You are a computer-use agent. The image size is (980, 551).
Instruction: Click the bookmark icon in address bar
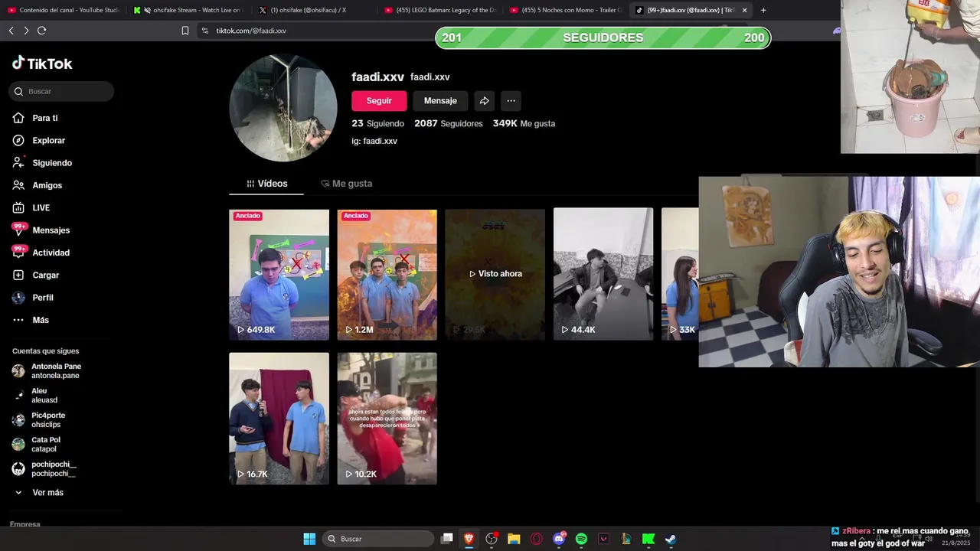point(185,31)
